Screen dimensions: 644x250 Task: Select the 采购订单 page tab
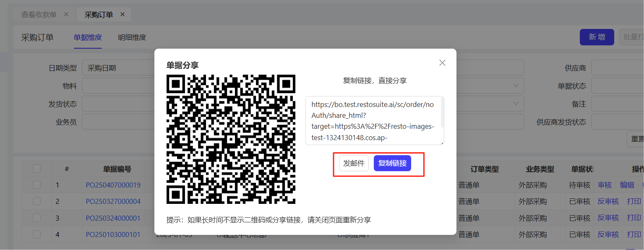coord(99,15)
